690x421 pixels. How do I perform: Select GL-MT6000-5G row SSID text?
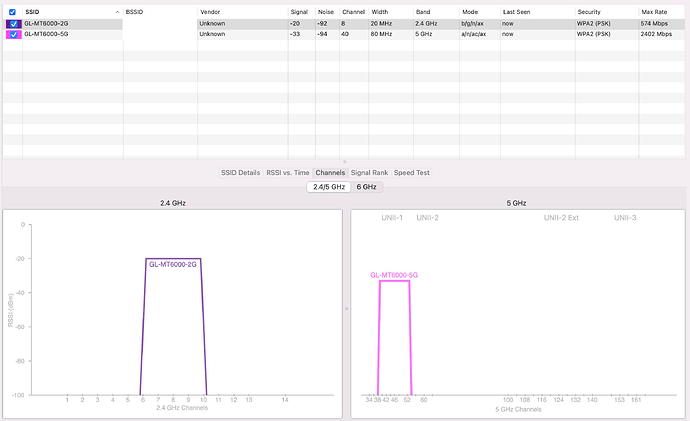(46, 34)
